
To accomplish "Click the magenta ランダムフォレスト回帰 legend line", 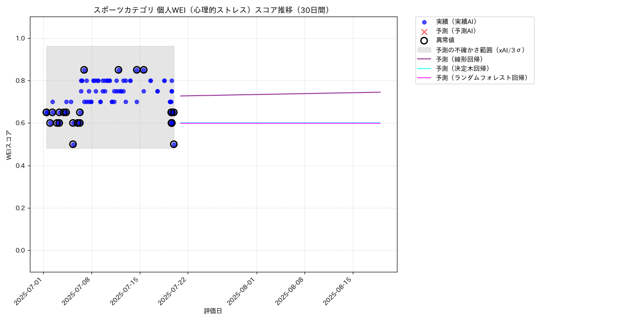I will 424,78.
